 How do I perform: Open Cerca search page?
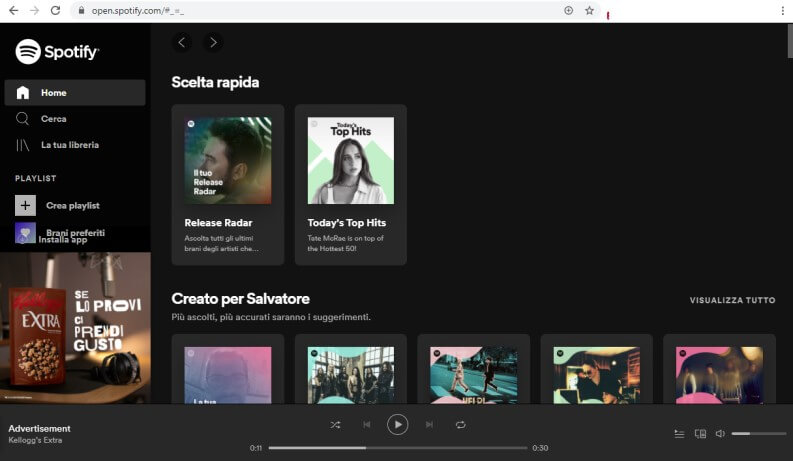coord(54,119)
